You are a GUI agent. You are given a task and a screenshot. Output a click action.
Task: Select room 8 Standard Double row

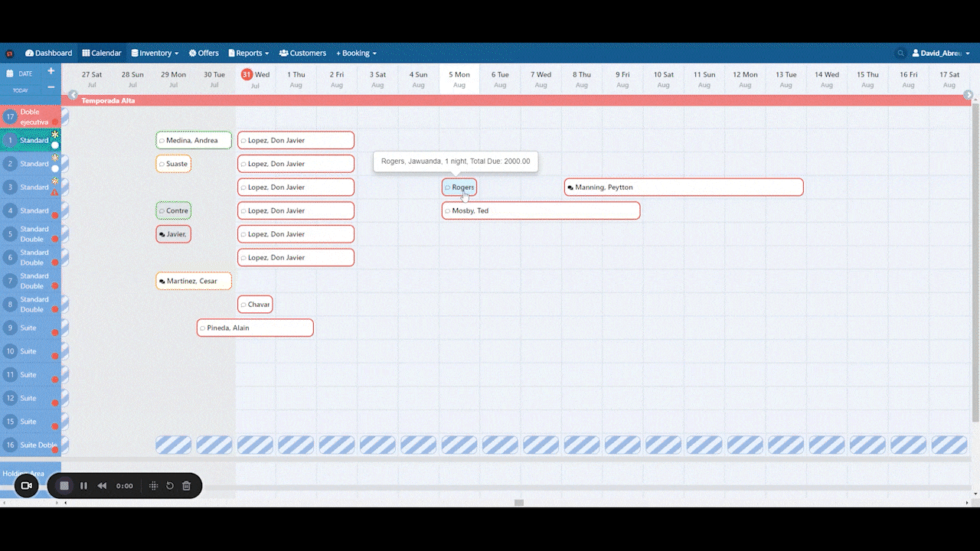[31, 305]
